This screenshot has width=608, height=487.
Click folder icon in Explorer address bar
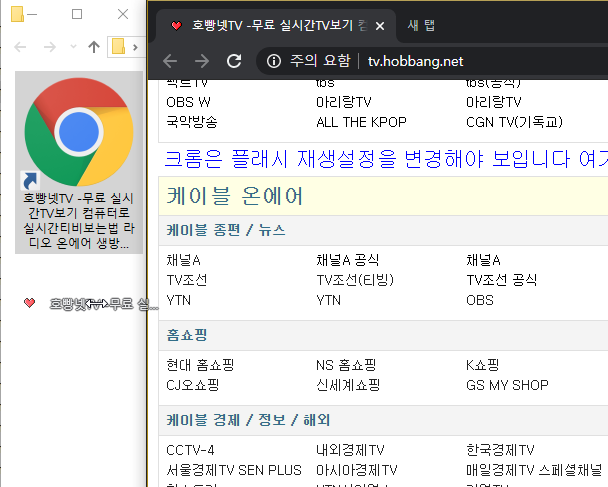click(x=119, y=47)
